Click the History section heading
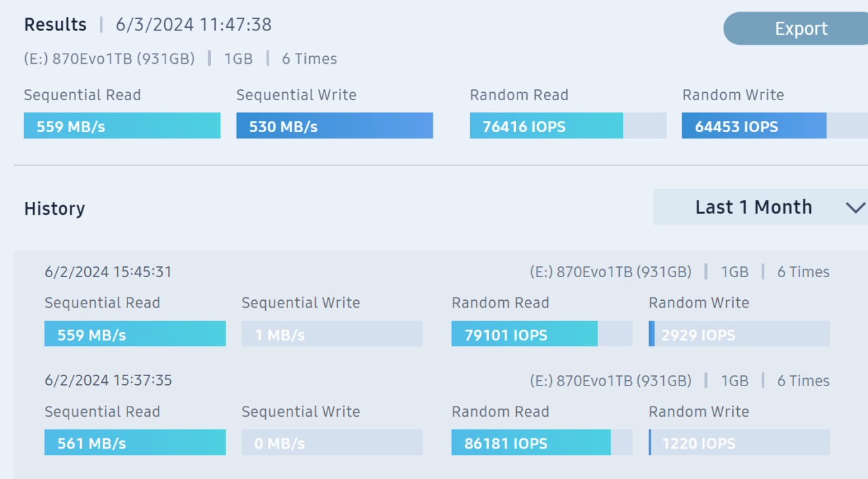This screenshot has height=479, width=868. pyautogui.click(x=54, y=209)
